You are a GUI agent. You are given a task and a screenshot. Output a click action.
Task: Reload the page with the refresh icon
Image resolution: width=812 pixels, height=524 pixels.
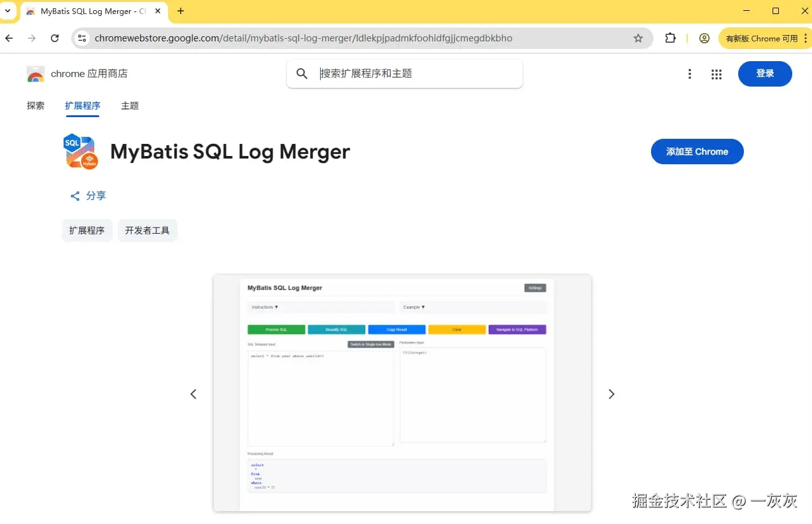click(55, 38)
